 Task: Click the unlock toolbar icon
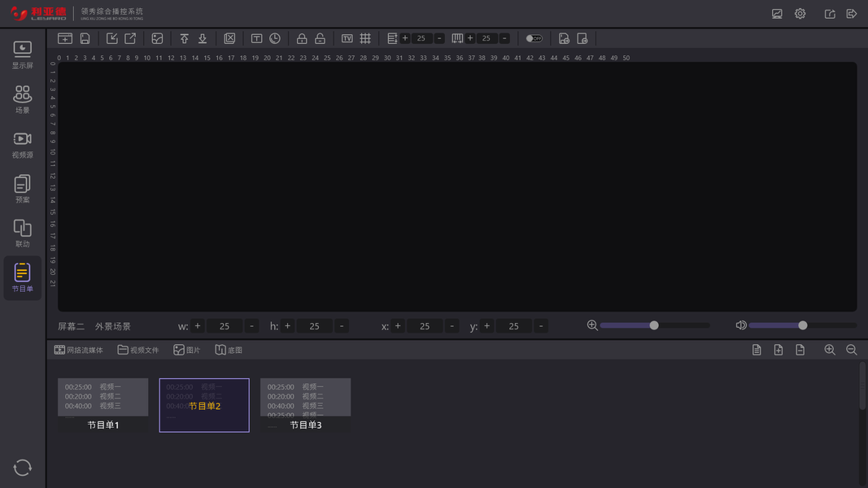click(320, 38)
